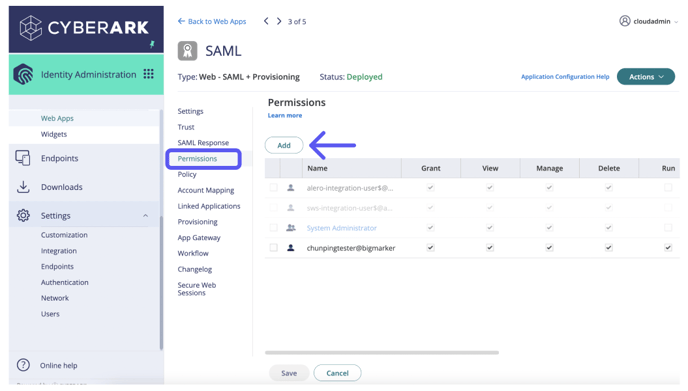Select the alero-integration-user row checkbox

coord(273,187)
